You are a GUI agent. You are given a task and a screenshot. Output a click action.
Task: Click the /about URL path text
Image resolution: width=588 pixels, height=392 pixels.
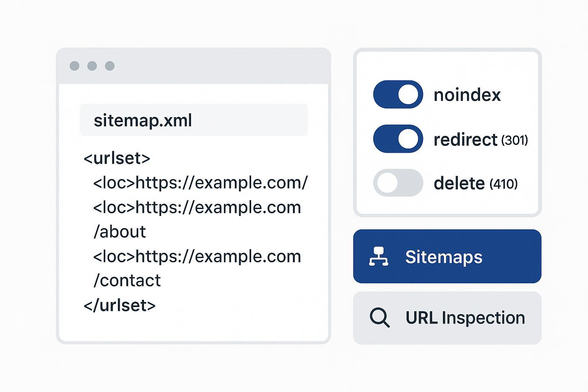pyautogui.click(x=119, y=232)
